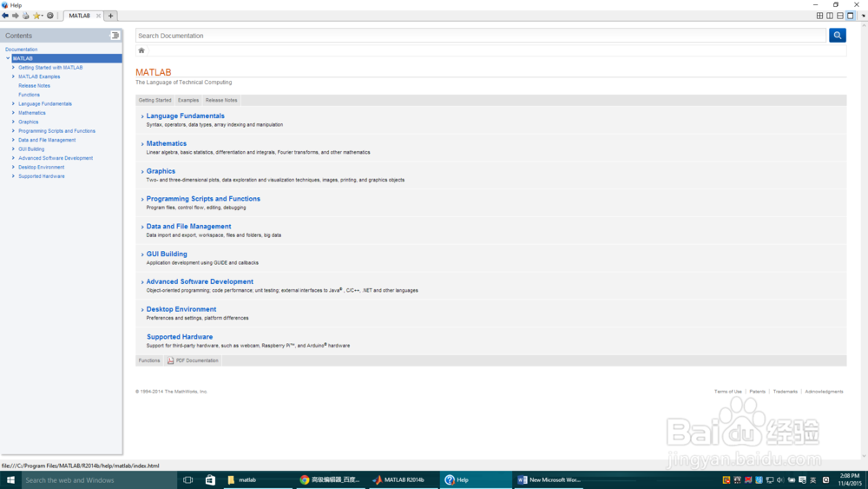Click the preferences gear icon in toolbar
This screenshot has height=489, width=868.
pyautogui.click(x=50, y=16)
